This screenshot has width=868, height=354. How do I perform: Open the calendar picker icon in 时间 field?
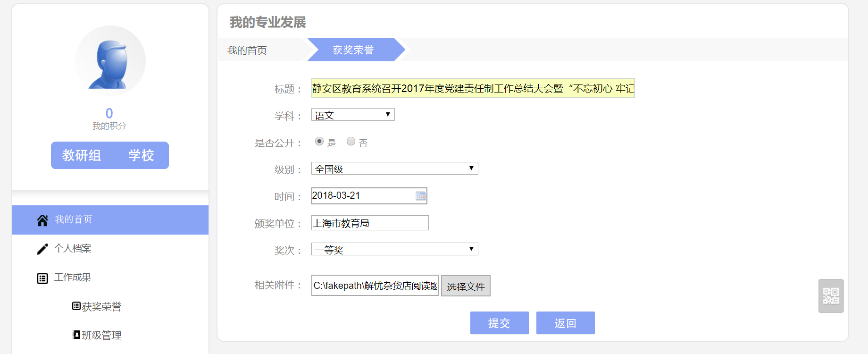click(420, 196)
